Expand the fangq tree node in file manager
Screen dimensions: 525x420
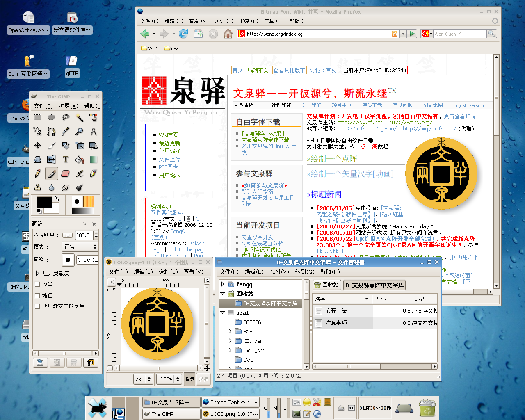point(223,284)
